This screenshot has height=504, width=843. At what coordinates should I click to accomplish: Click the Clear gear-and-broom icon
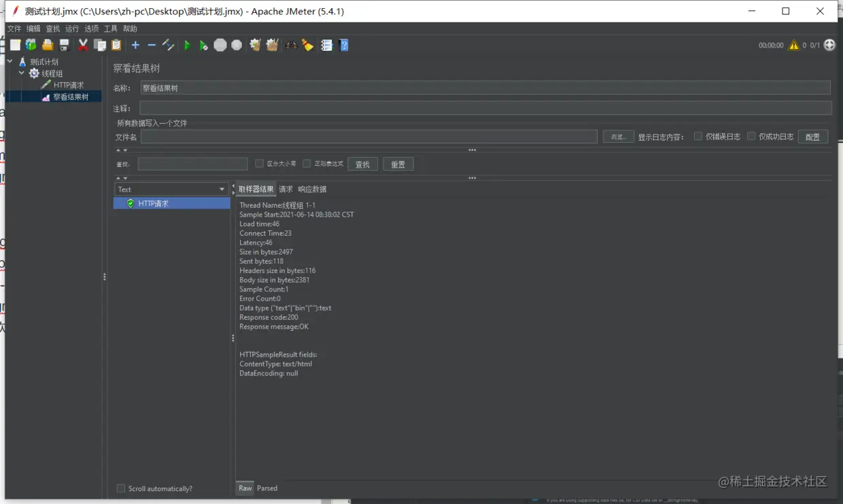pyautogui.click(x=256, y=45)
